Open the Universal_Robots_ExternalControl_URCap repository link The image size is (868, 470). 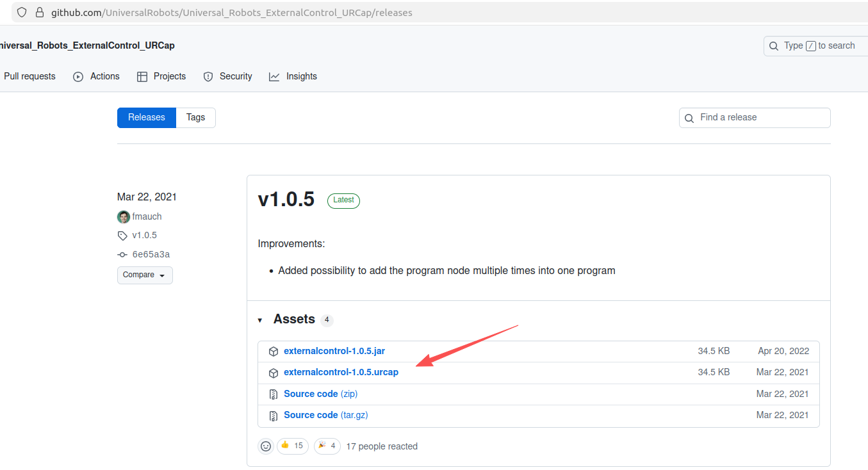tap(86, 45)
